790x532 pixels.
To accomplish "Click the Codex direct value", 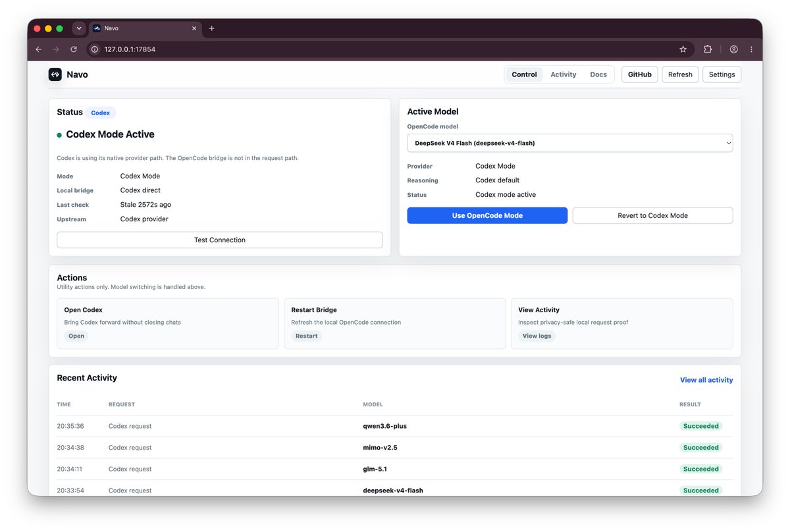I will [x=140, y=190].
